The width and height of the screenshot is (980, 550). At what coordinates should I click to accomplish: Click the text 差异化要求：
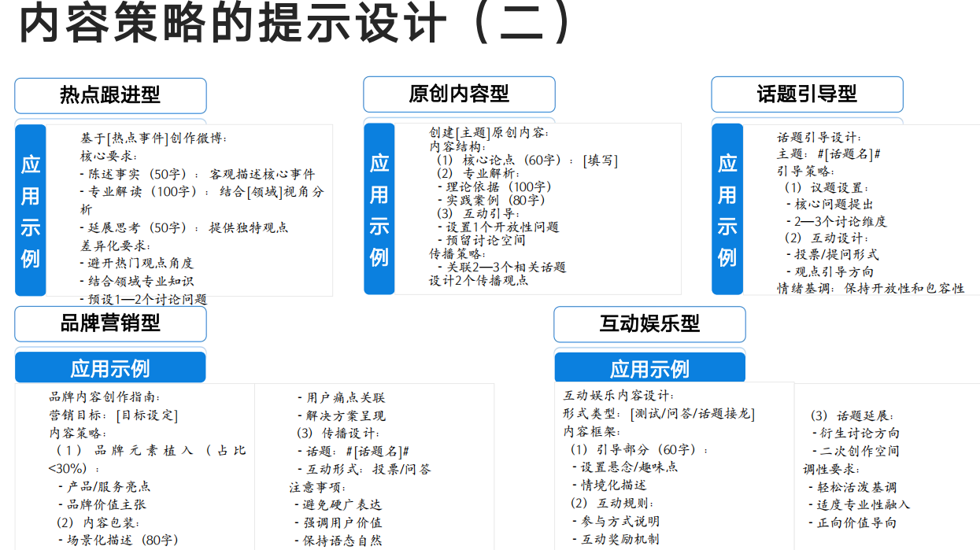116,245
